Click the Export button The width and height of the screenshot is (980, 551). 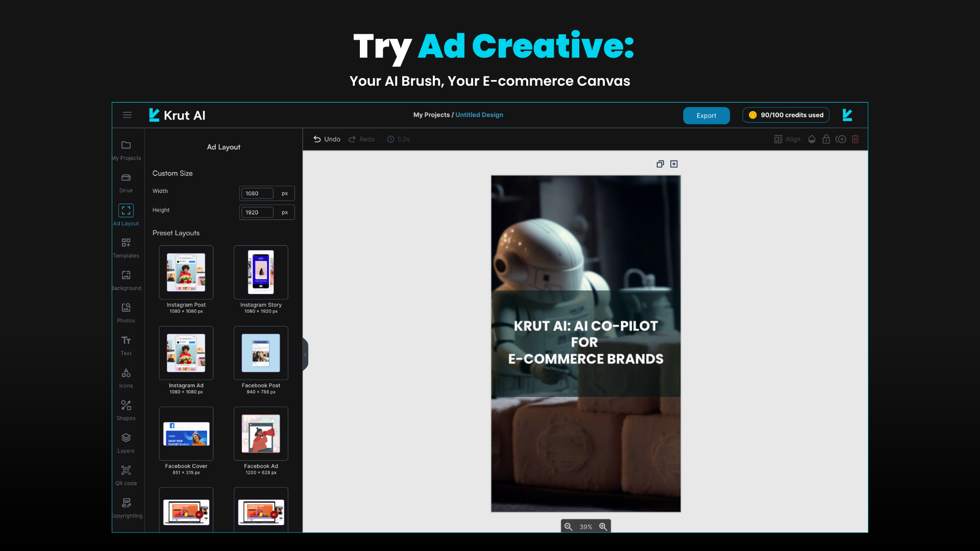[706, 115]
